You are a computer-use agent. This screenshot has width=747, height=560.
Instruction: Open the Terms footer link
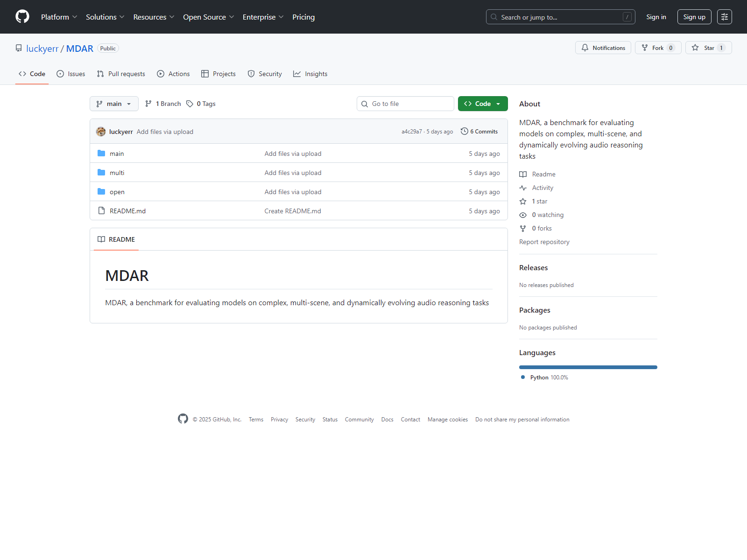point(256,420)
